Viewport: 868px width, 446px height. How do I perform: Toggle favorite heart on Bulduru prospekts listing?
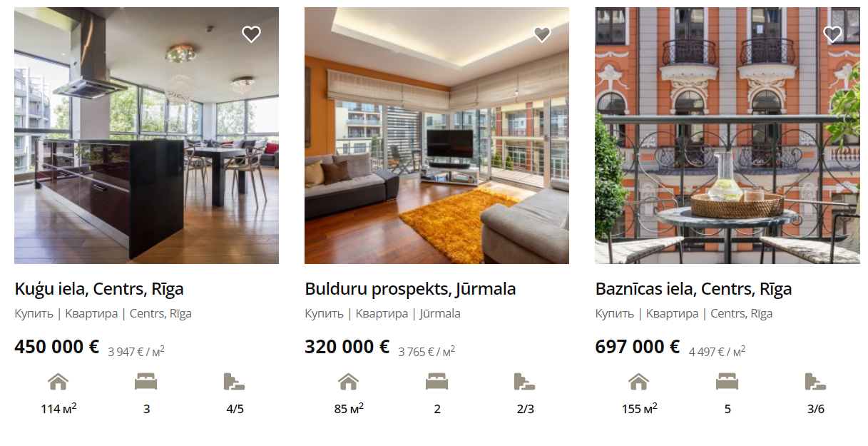coord(542,34)
